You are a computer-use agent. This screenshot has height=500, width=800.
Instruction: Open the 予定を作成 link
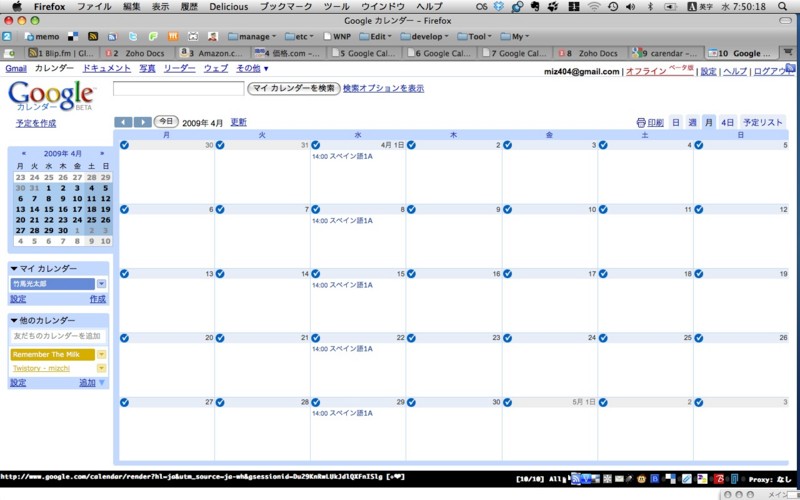click(x=36, y=123)
